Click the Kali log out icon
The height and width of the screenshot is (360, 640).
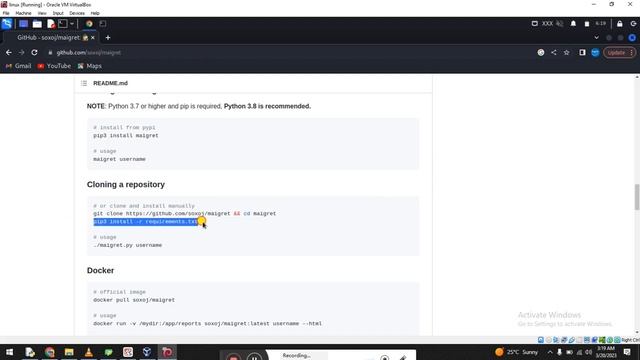click(633, 24)
